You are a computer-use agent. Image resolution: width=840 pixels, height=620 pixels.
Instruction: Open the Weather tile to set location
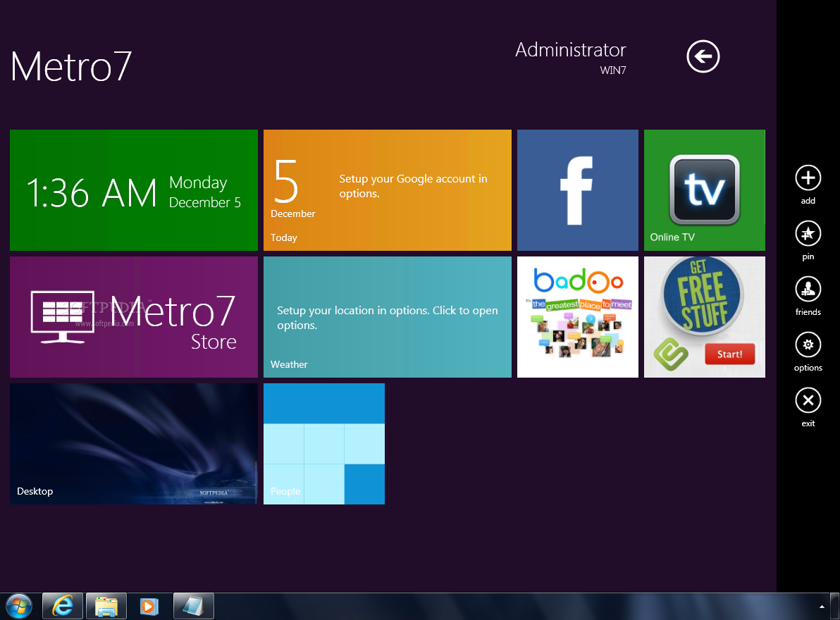[388, 317]
